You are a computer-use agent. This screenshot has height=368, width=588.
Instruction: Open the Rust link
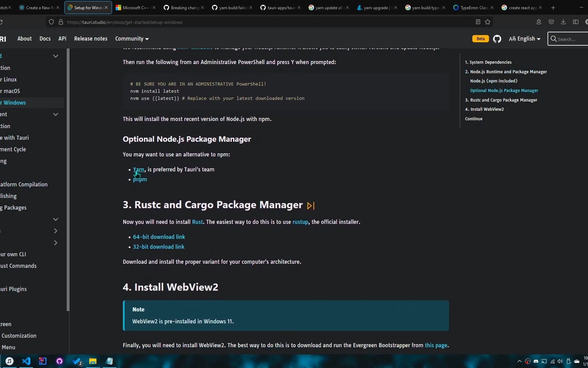click(x=197, y=222)
